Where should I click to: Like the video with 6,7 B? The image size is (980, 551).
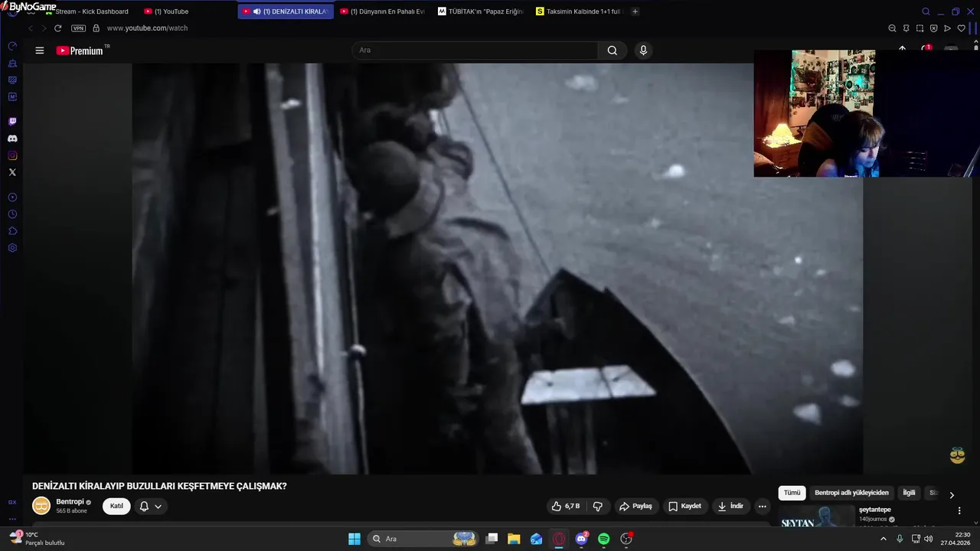[x=566, y=506]
